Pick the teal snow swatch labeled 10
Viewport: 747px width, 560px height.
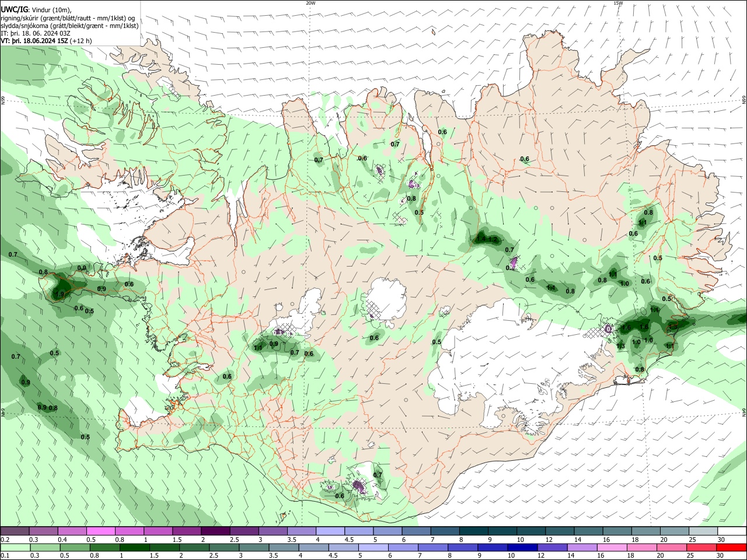coord(531,531)
